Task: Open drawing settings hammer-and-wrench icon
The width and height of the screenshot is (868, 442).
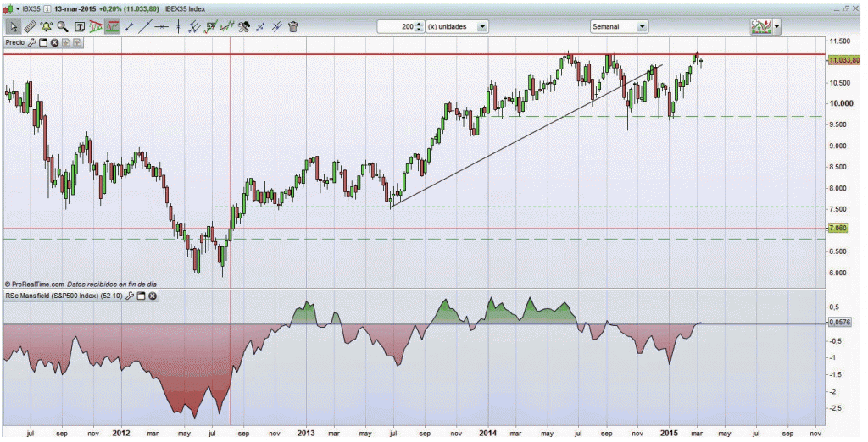Action: click(x=242, y=26)
